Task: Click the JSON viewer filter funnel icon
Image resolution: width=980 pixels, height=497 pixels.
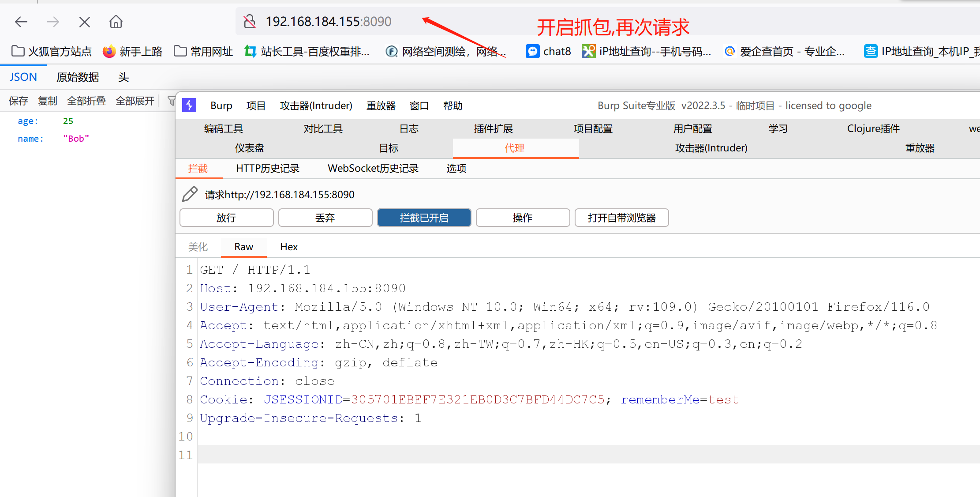Action: 171,101
